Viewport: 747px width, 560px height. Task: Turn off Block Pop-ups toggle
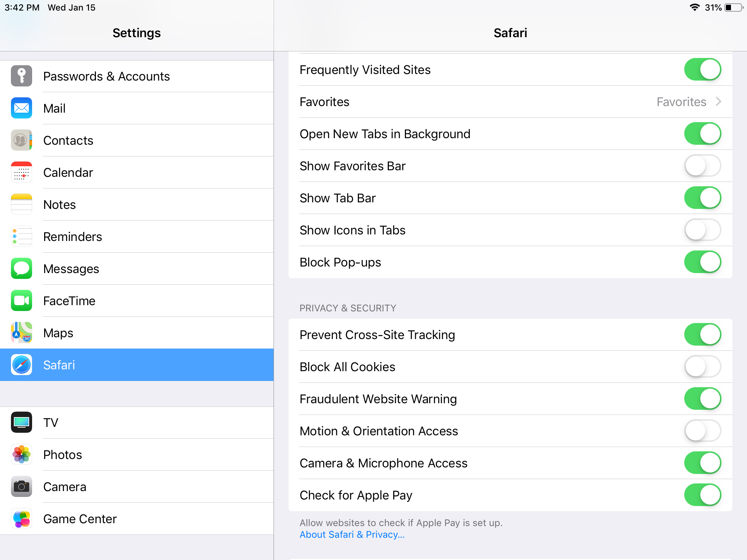coord(702,262)
